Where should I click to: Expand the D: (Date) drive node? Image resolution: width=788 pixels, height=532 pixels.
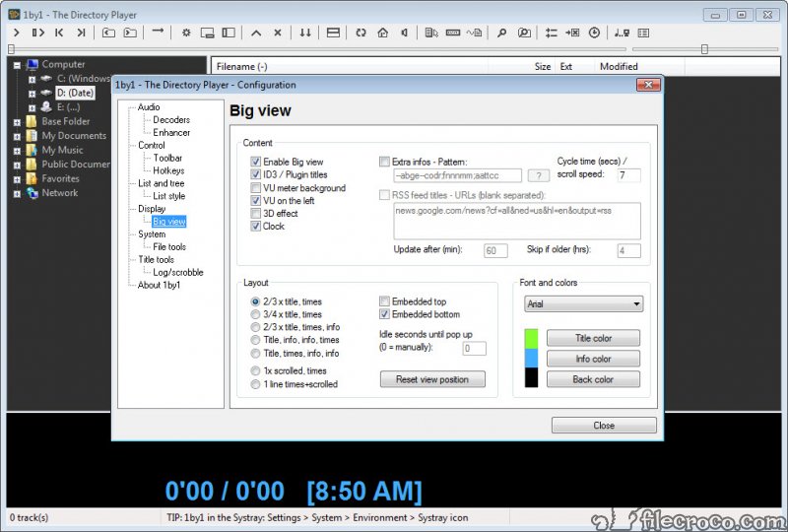click(32, 94)
